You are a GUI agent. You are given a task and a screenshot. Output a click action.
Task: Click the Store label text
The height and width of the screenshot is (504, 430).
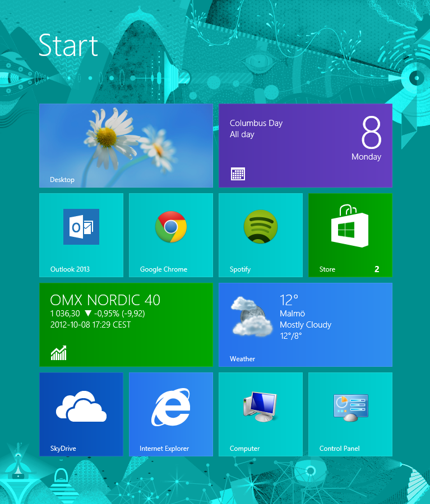tap(327, 269)
